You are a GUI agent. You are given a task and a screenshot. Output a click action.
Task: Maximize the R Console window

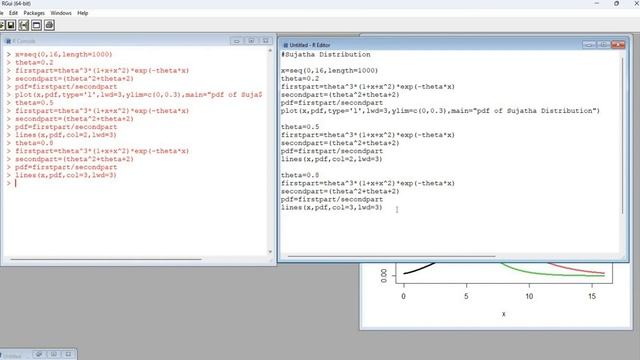(x=251, y=41)
